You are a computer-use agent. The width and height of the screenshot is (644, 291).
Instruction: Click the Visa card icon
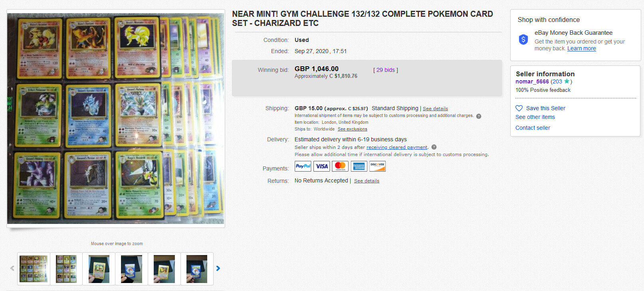coord(321,166)
